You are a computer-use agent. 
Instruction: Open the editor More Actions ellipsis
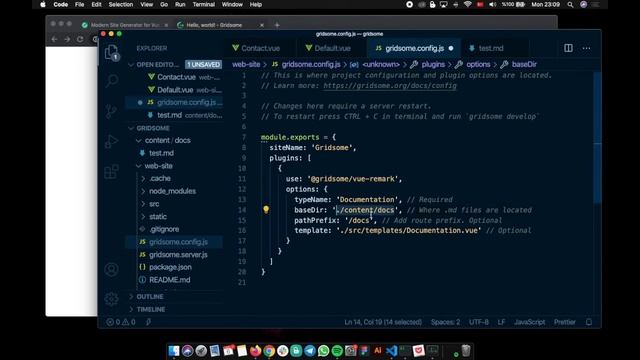tap(586, 48)
